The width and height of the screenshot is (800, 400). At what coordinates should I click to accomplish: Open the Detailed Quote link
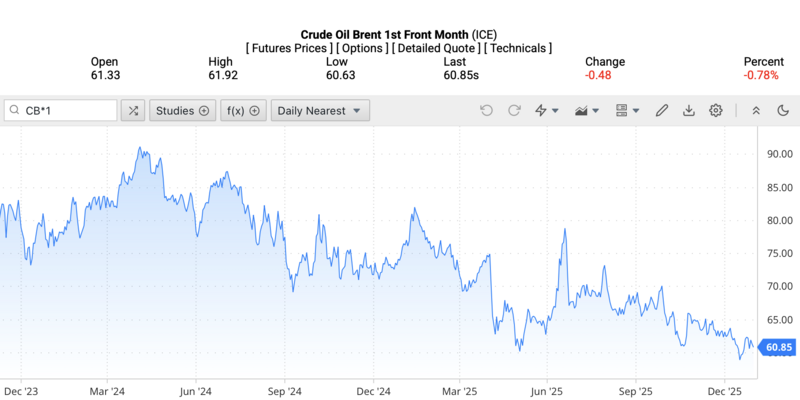[x=438, y=48]
